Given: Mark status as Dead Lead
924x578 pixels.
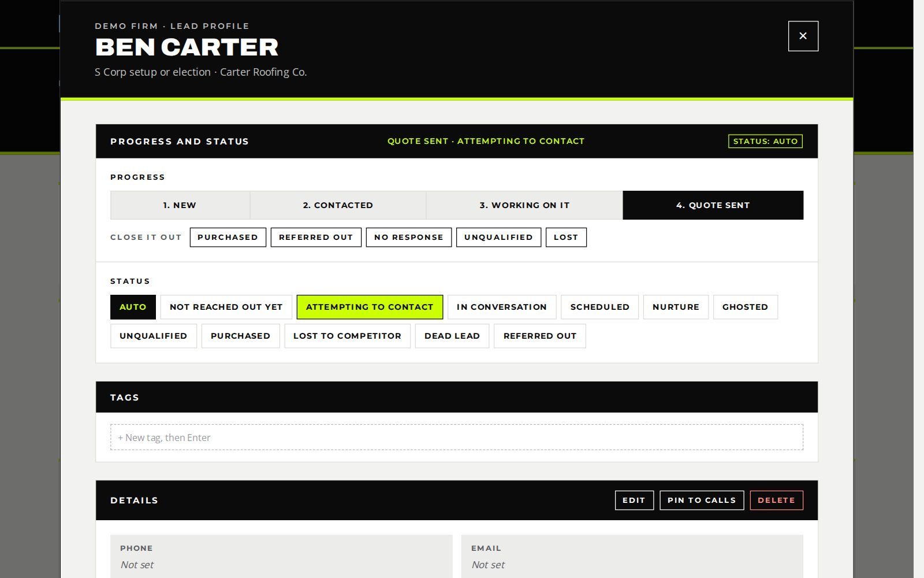Looking at the screenshot, I should click(x=452, y=336).
